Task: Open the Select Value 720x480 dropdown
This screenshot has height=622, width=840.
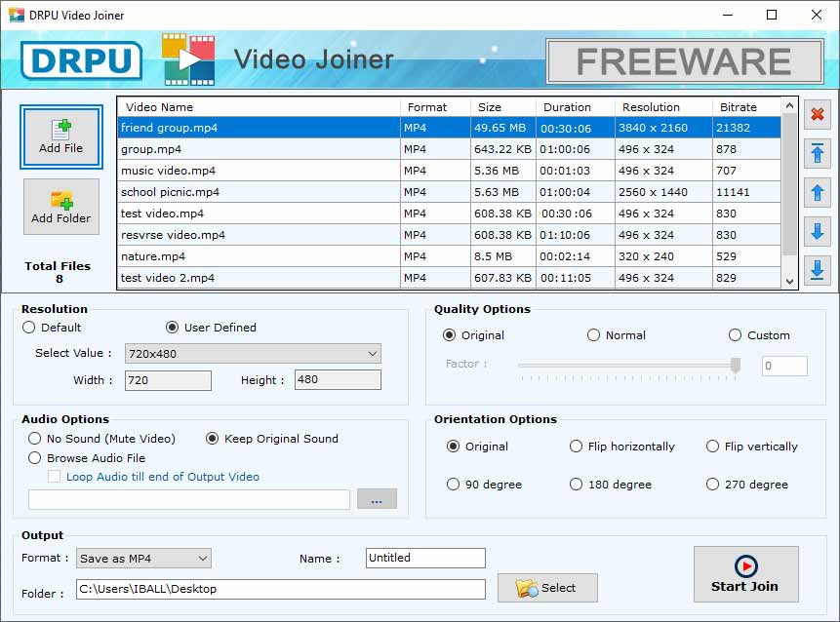Action: point(253,353)
